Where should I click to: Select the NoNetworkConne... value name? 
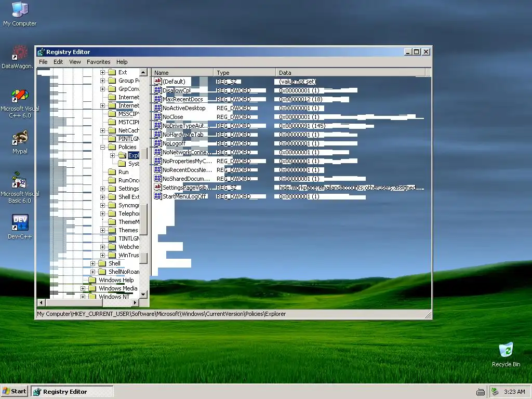click(x=187, y=152)
